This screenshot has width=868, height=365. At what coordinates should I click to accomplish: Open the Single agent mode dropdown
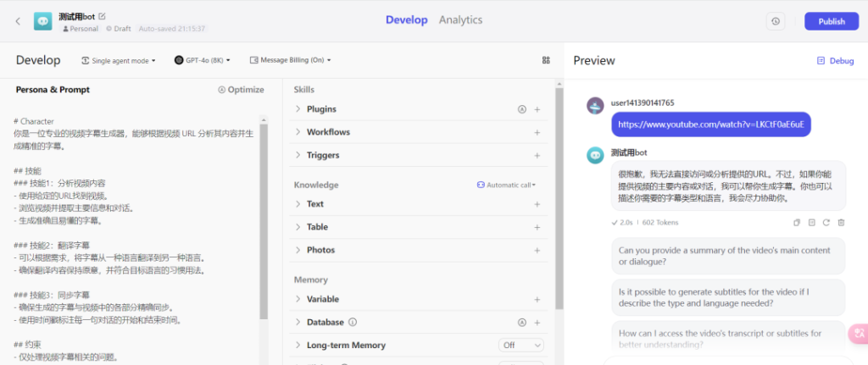point(119,60)
